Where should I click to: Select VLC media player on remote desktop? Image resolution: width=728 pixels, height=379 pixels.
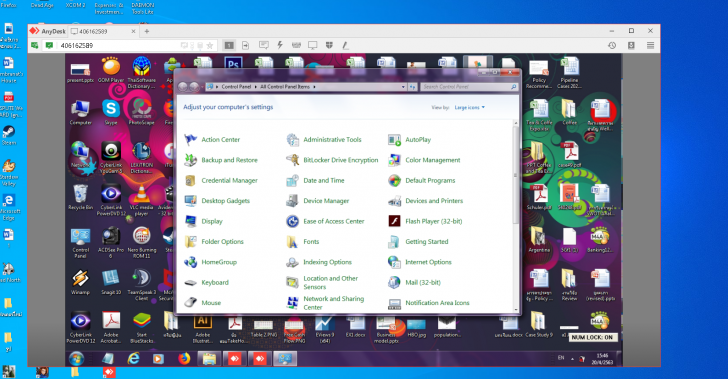click(x=141, y=201)
